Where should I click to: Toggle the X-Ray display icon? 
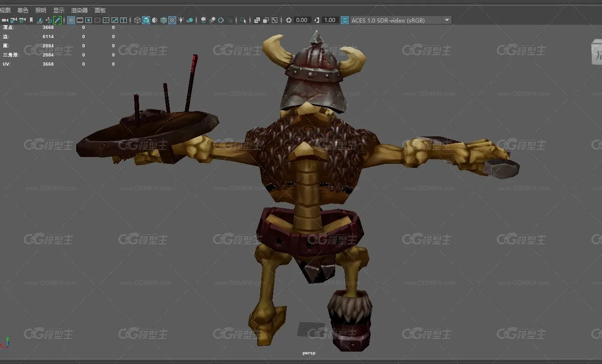point(257,20)
